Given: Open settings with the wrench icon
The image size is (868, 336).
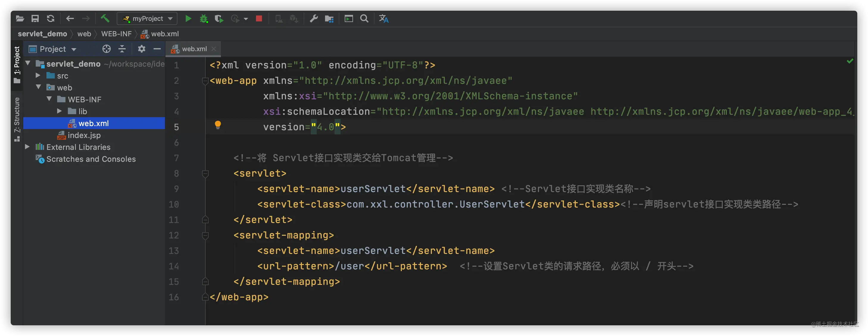Looking at the screenshot, I should click(314, 18).
